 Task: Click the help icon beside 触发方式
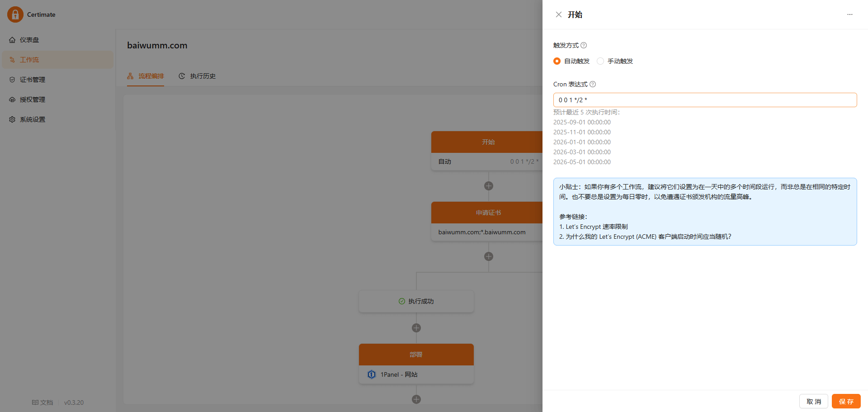point(584,45)
